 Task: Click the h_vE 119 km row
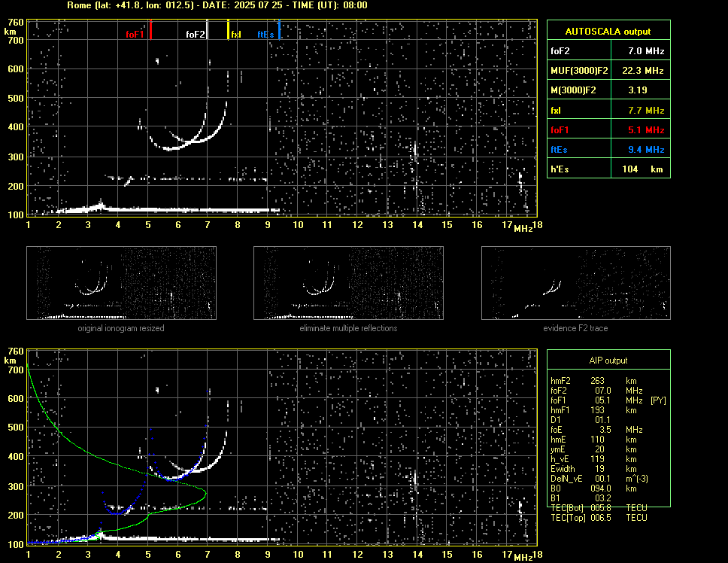593,459
